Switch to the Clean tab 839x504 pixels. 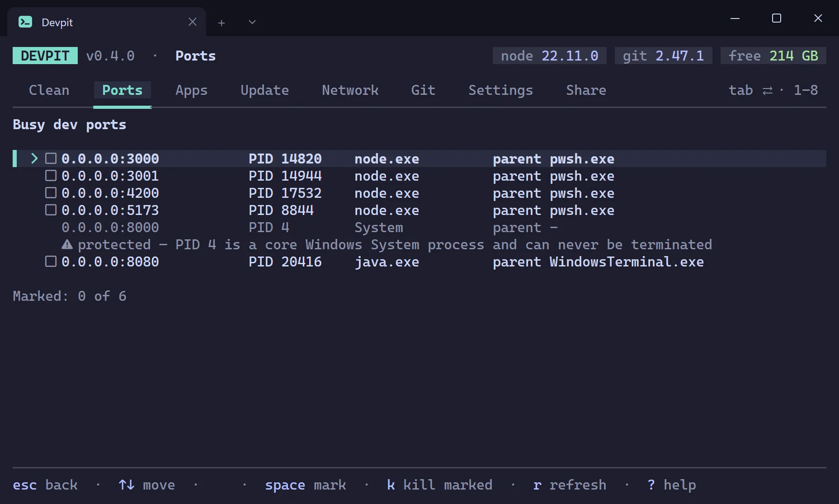coord(49,90)
